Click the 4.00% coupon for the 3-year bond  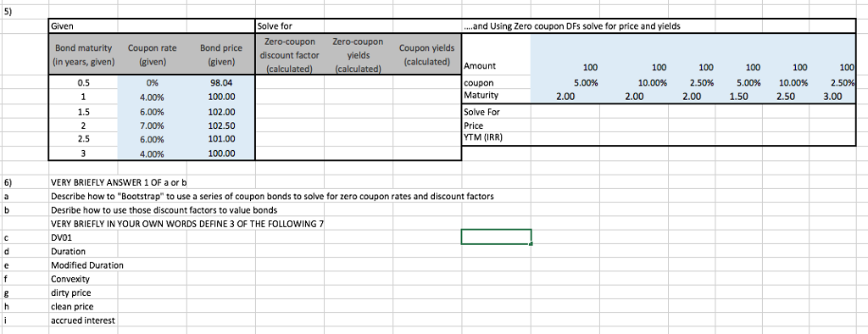153,153
